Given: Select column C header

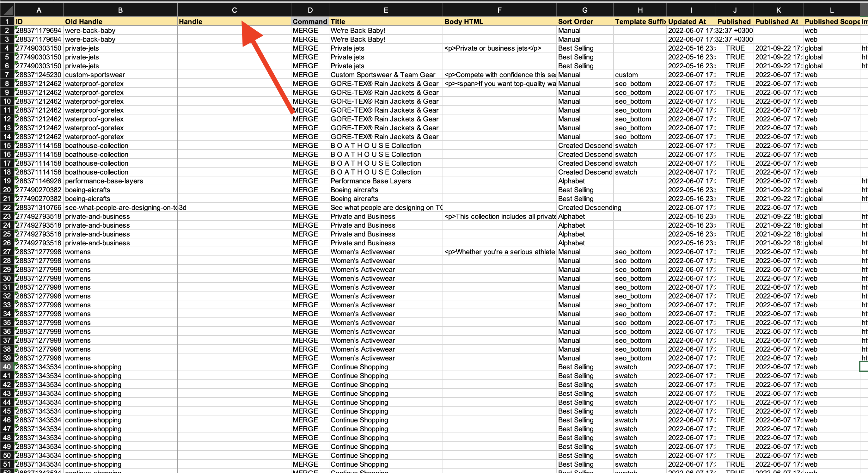Looking at the screenshot, I should tap(234, 10).
